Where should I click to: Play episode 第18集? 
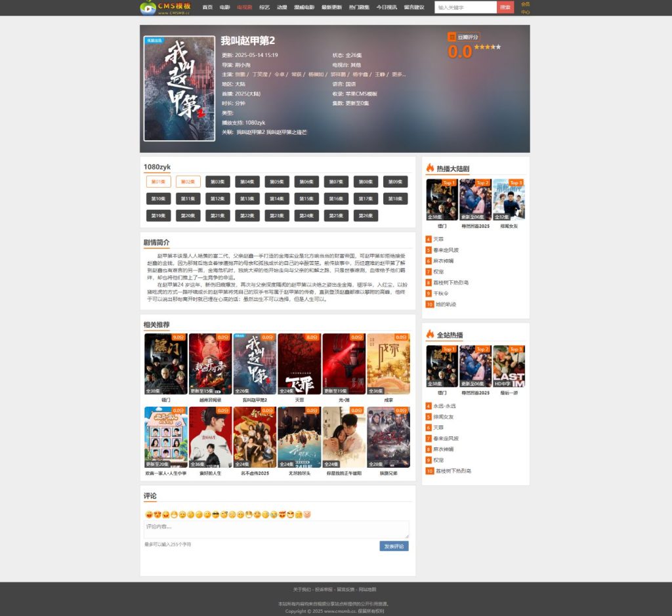click(x=396, y=199)
